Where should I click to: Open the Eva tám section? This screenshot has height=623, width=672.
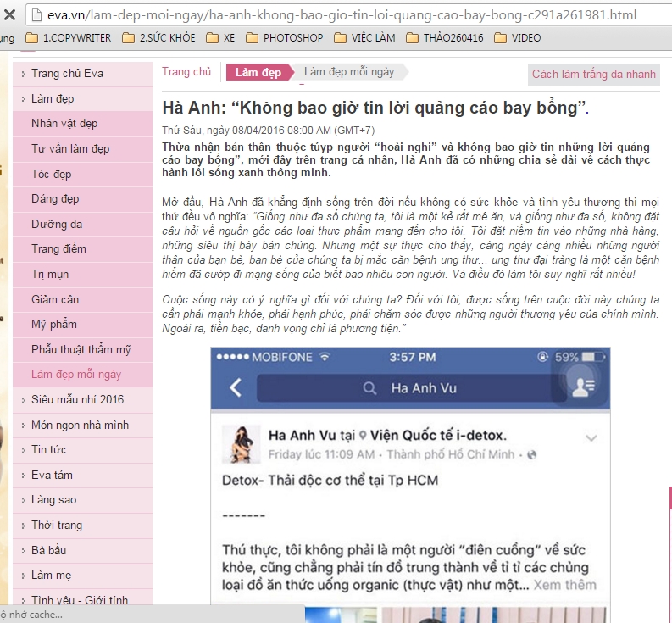pos(83,476)
